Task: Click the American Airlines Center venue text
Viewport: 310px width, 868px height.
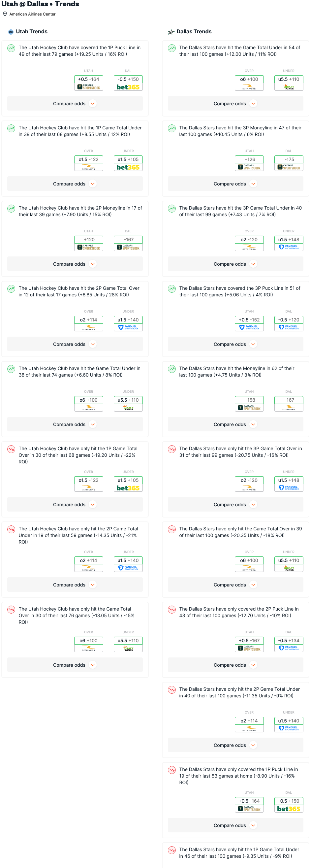Action: click(32, 14)
